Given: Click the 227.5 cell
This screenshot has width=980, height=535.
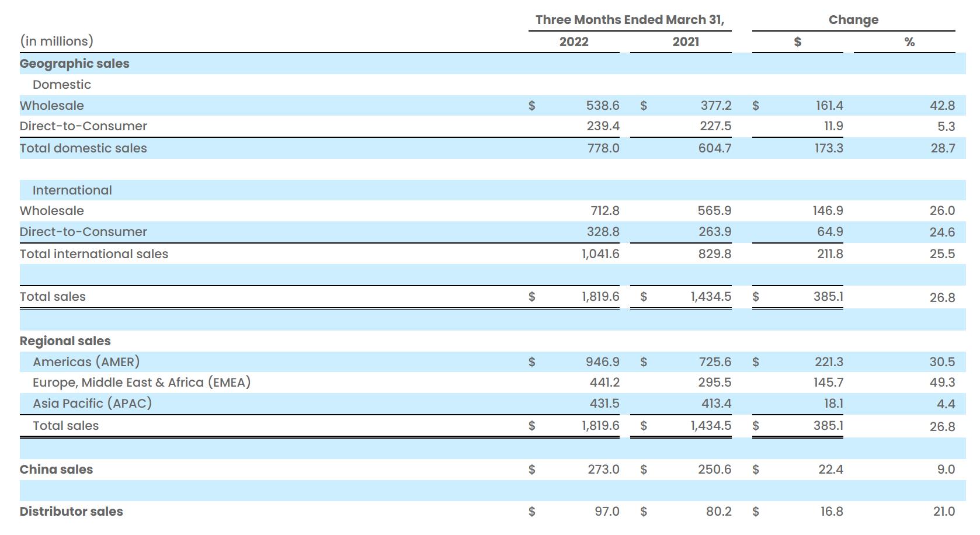Looking at the screenshot, I should click(715, 126).
